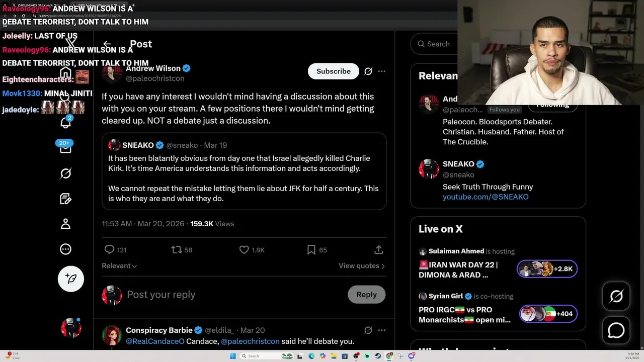Screen dimensions: 644x362
Task: Open File Explorer from taskbar
Action: click(x=334, y=356)
